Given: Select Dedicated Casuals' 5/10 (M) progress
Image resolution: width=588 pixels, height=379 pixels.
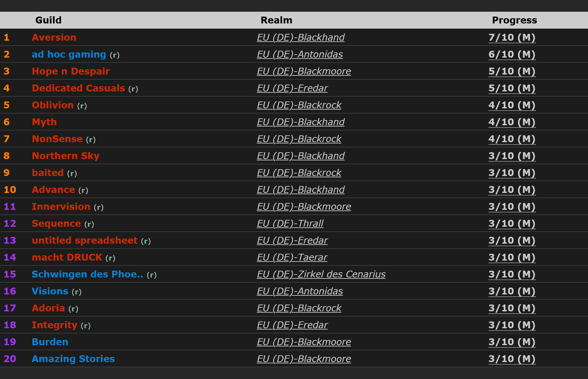Looking at the screenshot, I should [512, 88].
